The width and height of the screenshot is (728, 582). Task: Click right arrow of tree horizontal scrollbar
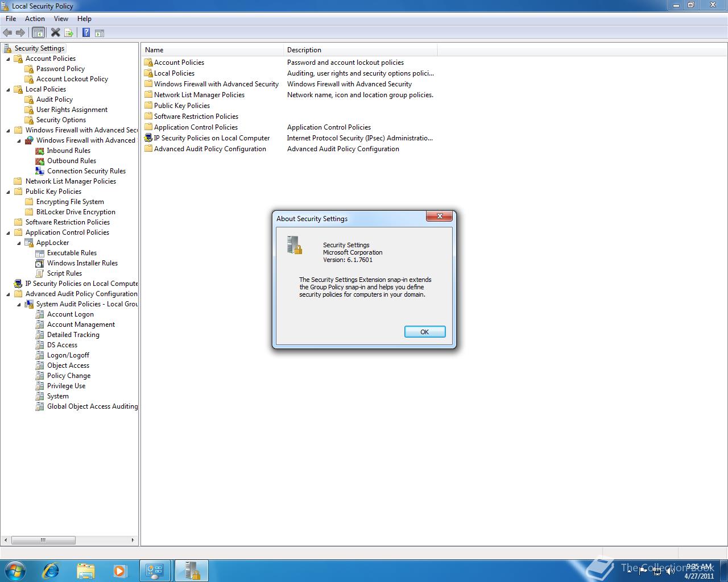tap(133, 540)
